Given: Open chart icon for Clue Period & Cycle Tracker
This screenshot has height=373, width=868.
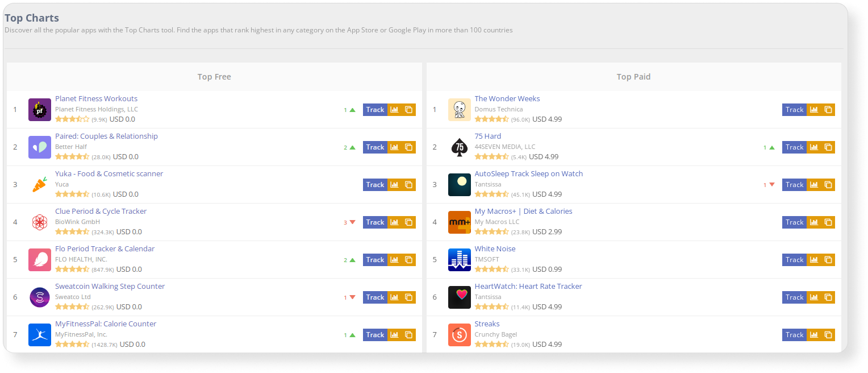Looking at the screenshot, I should (x=394, y=222).
